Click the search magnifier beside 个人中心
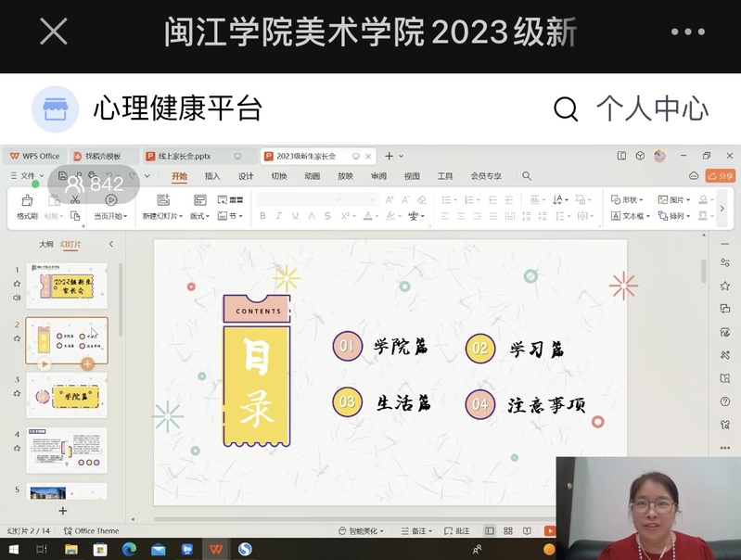Image resolution: width=741 pixels, height=560 pixels. (566, 108)
